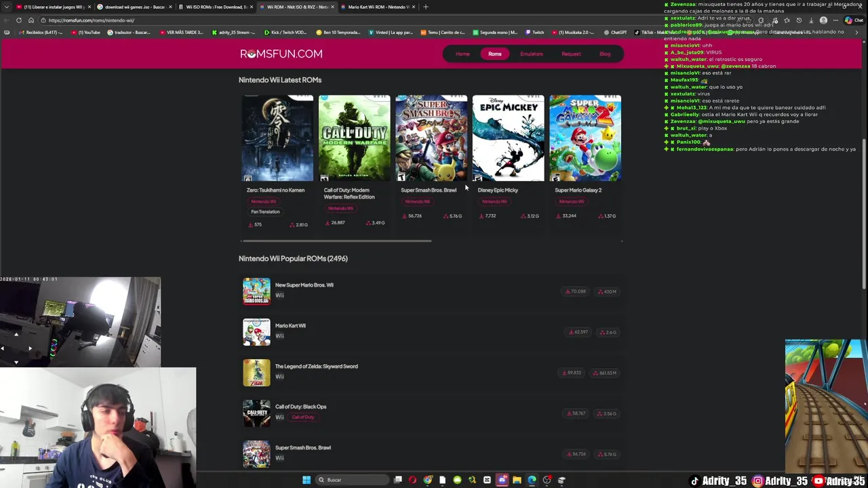Open the green Android icon in taskbar
This screenshot has height=488, width=868.
[457, 480]
